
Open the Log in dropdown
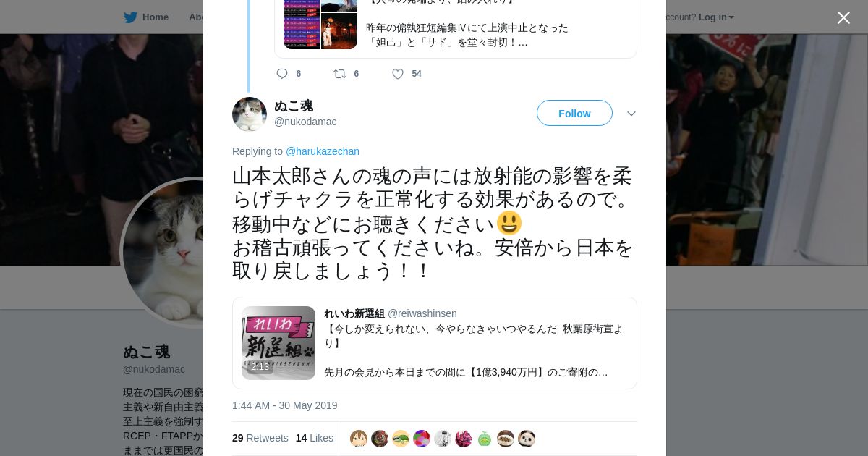click(x=716, y=17)
